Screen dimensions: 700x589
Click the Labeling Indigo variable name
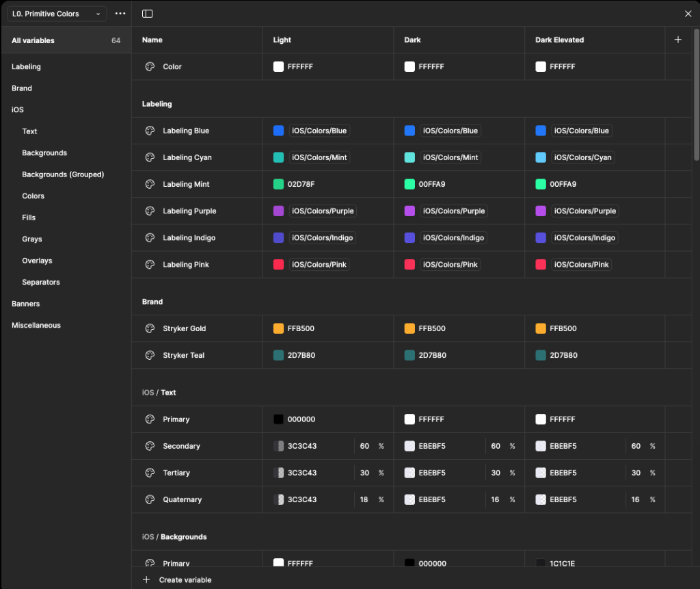[x=189, y=238]
